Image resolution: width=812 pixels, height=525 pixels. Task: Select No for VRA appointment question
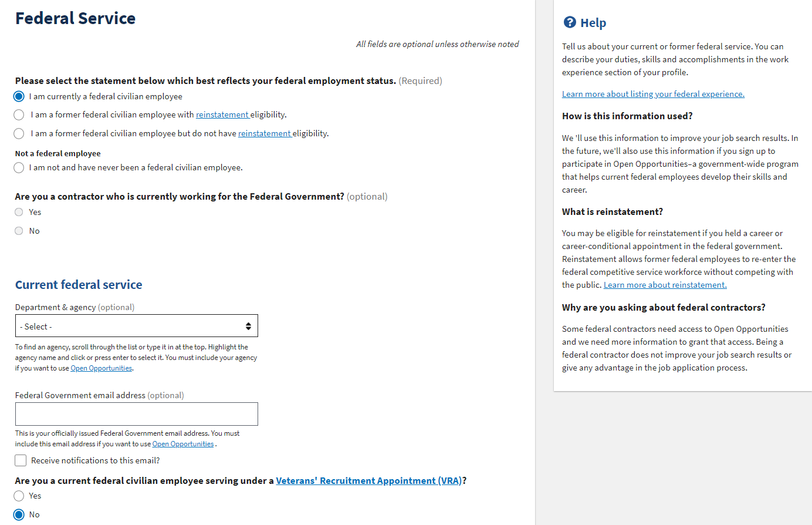point(19,514)
